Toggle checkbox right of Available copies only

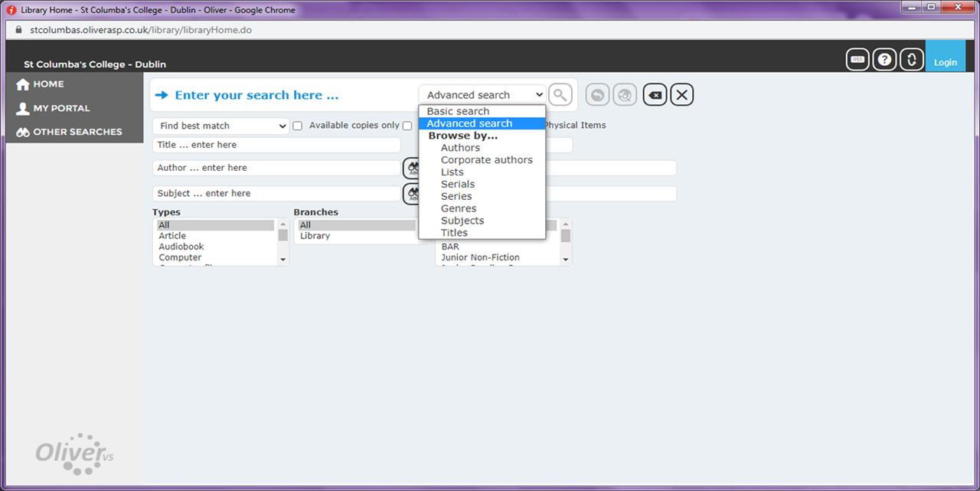407,126
